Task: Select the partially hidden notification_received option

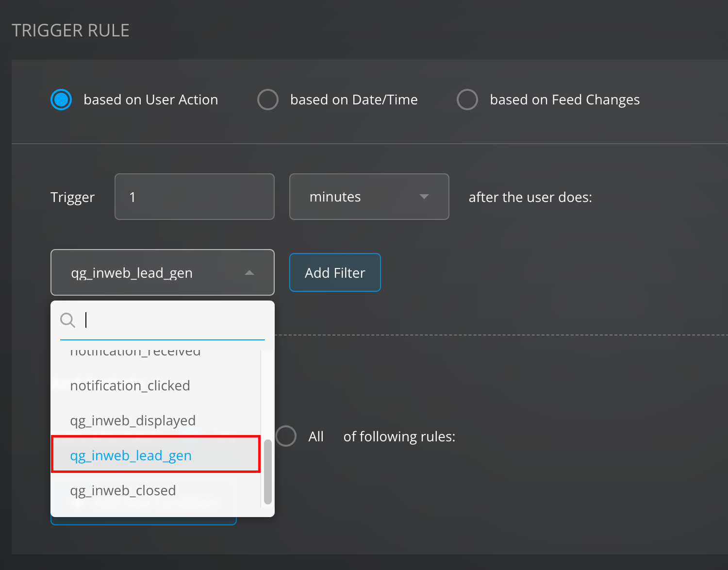Action: pyautogui.click(x=135, y=352)
